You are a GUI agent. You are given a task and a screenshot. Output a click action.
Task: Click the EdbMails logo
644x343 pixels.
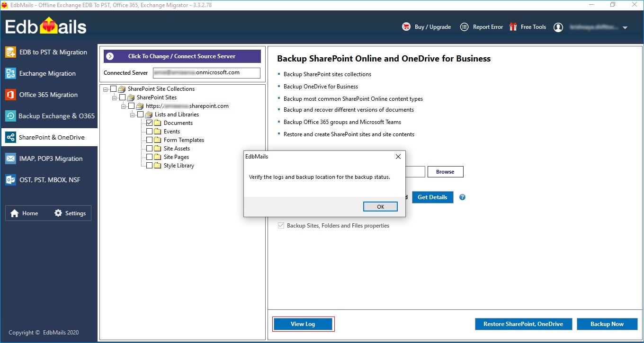[x=46, y=26]
